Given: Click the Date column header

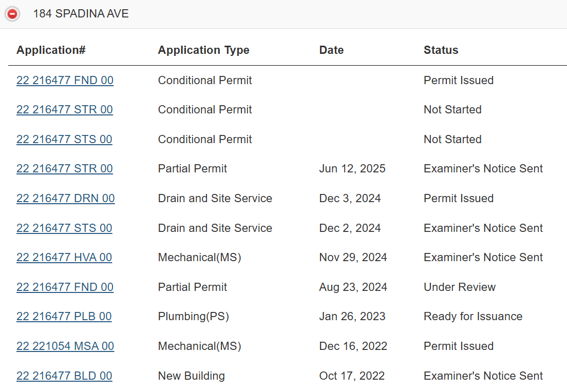Looking at the screenshot, I should tap(331, 50).
